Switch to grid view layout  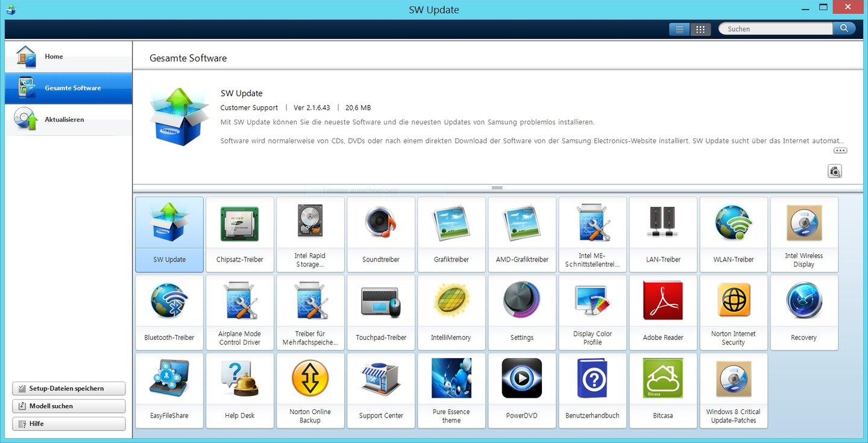tap(700, 29)
